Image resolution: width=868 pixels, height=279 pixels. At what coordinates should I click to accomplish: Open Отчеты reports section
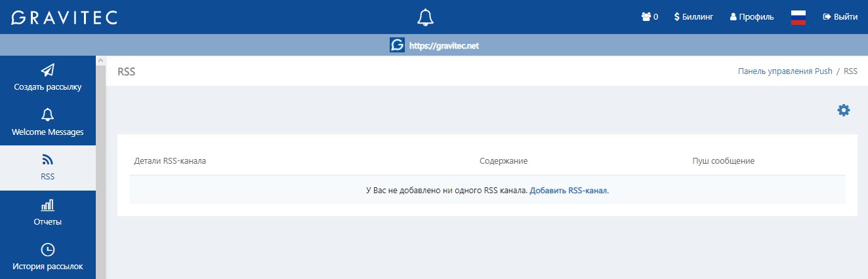pyautogui.click(x=48, y=213)
